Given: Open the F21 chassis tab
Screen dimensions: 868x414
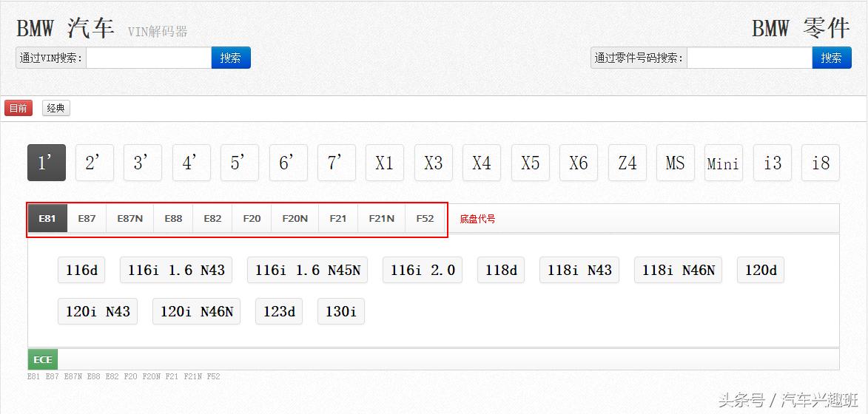Looking at the screenshot, I should pos(338,218).
